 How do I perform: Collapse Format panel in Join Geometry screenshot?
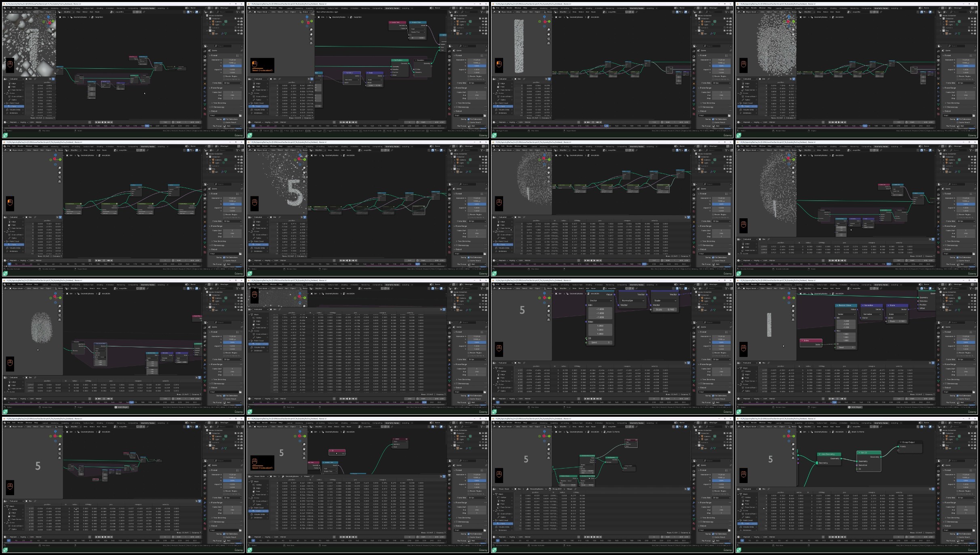click(947, 470)
